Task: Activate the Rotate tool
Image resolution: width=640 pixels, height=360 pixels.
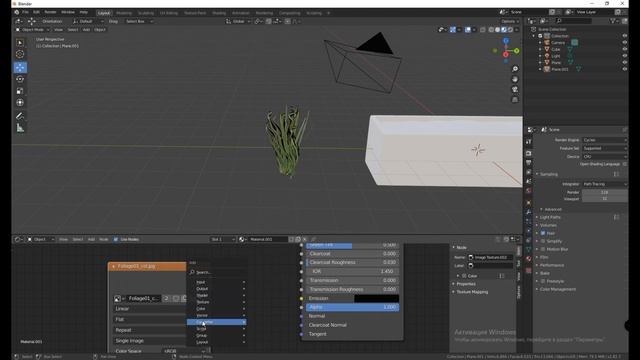Action: 20,79
